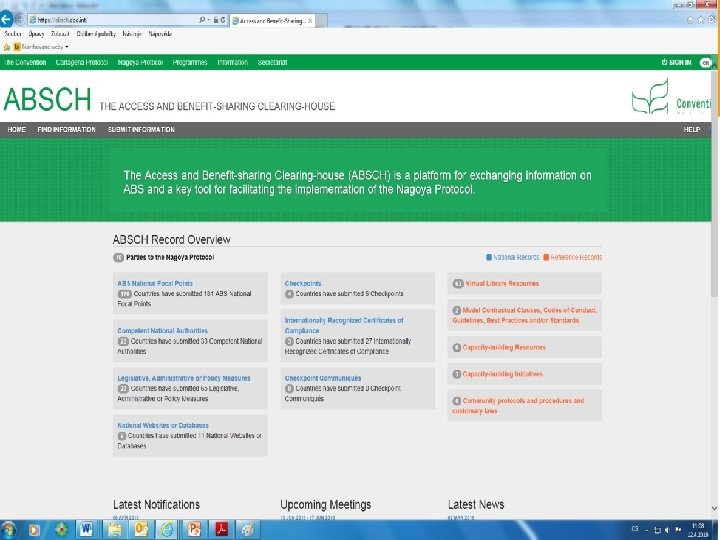Open PowerPoint from the taskbar
The image size is (720, 540).
(x=194, y=530)
